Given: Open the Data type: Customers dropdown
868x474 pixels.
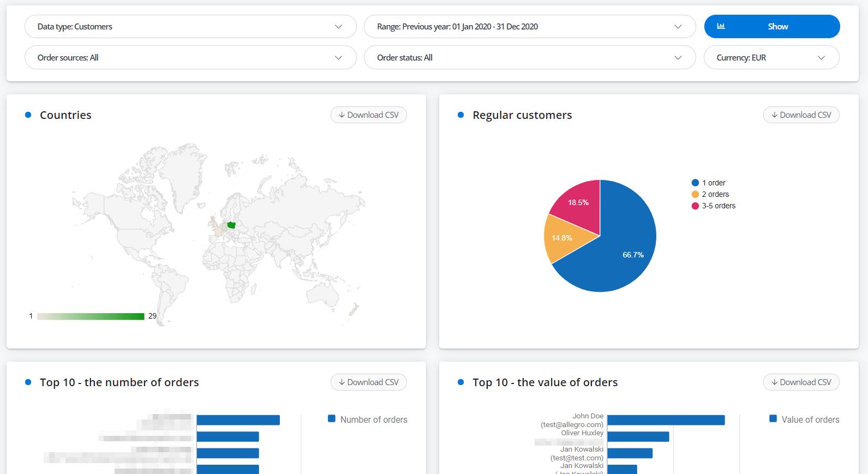Looking at the screenshot, I should pos(190,26).
